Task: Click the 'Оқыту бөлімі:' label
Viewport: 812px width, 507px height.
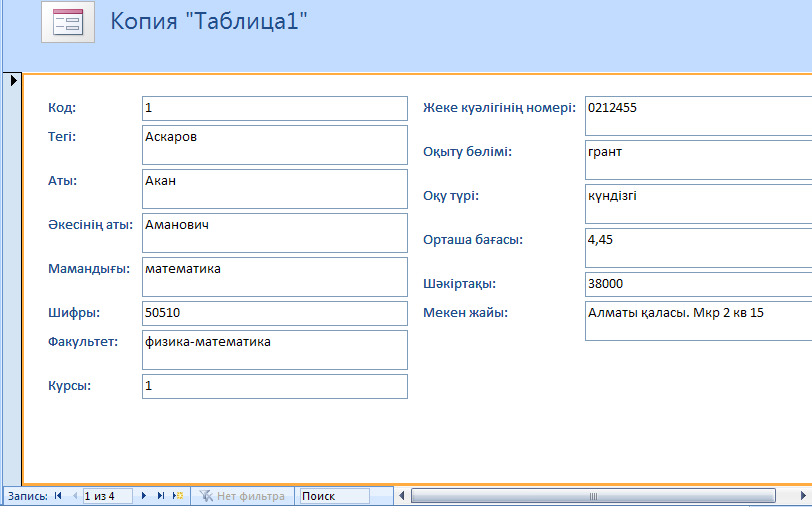Action: pos(467,152)
